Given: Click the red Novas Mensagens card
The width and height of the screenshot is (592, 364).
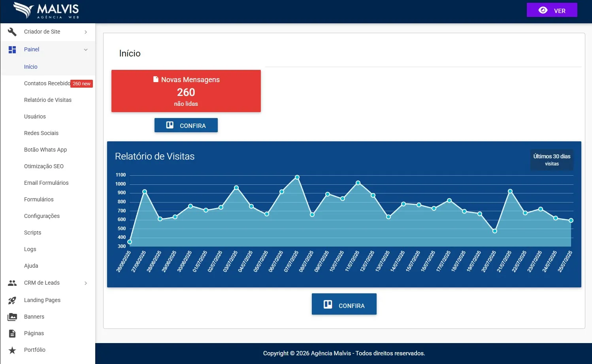Looking at the screenshot, I should point(186,91).
